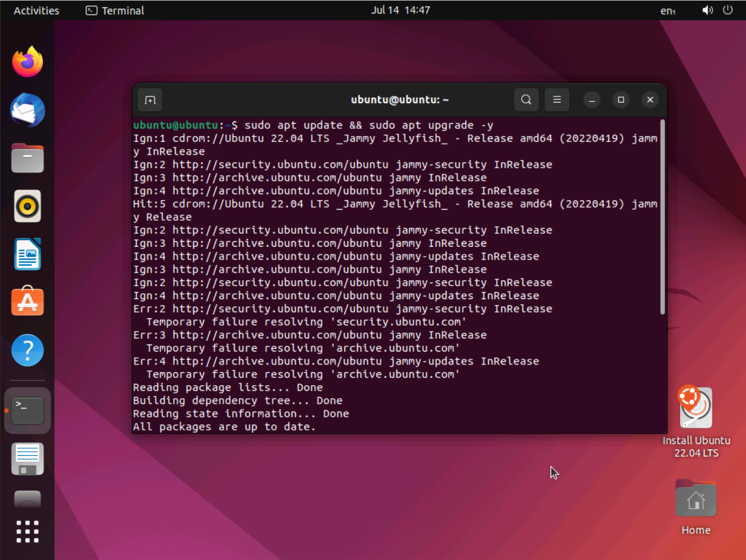Viewport: 746px width, 560px height.
Task: Open Firefox from the dock
Action: (28, 62)
